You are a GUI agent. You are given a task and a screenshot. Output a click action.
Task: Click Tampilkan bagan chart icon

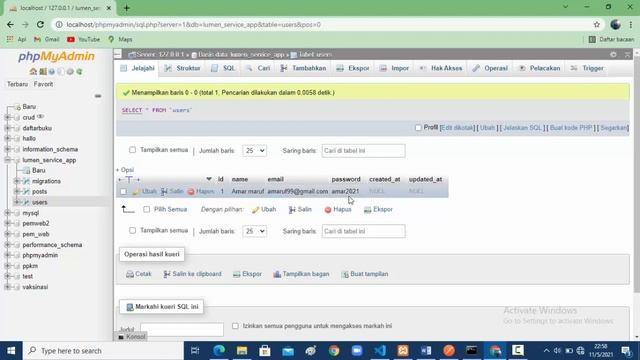[x=277, y=274]
